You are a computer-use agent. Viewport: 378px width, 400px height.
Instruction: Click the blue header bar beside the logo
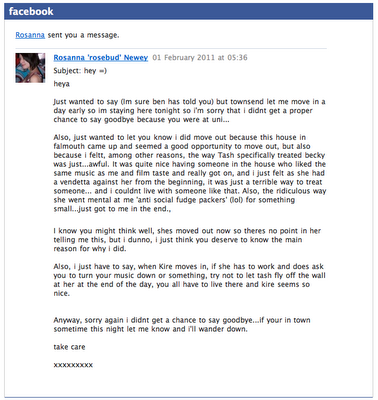213,11
